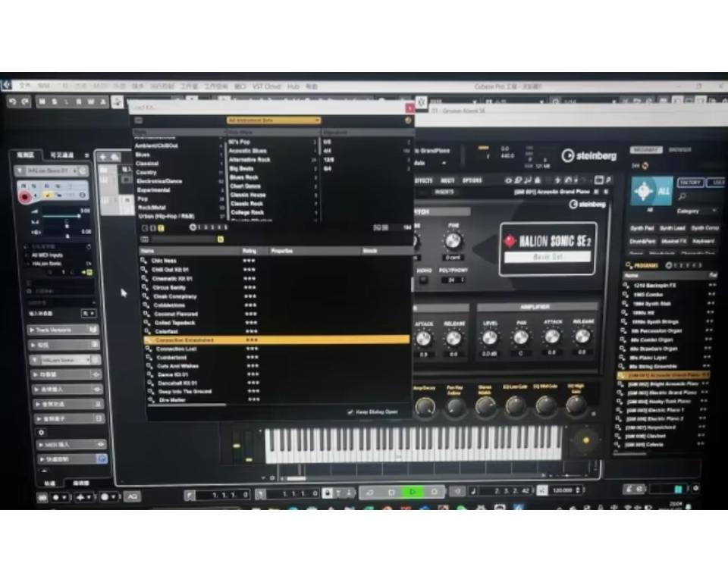This screenshot has height=582, width=728.
Task: Toggle the R read automation toolbar button
Action: pyautogui.click(x=78, y=102)
